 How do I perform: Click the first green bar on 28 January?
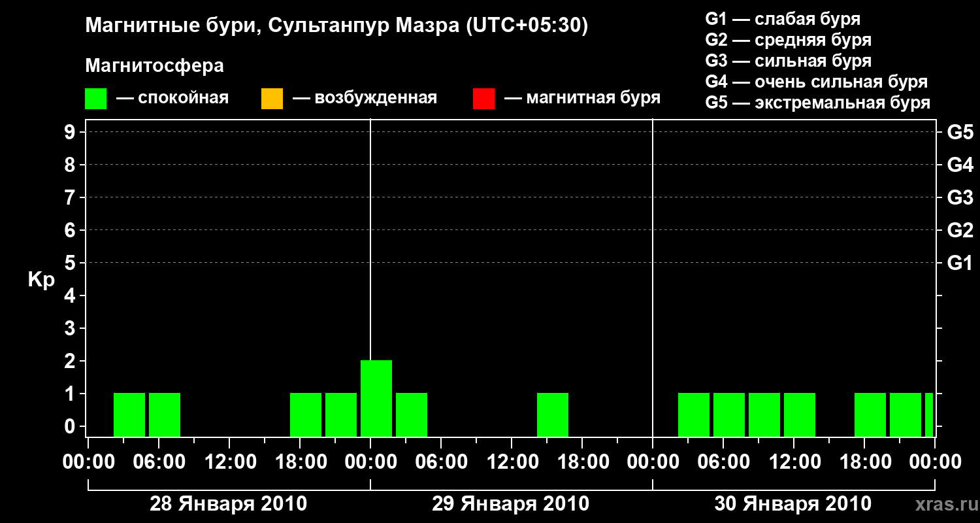coord(129,414)
